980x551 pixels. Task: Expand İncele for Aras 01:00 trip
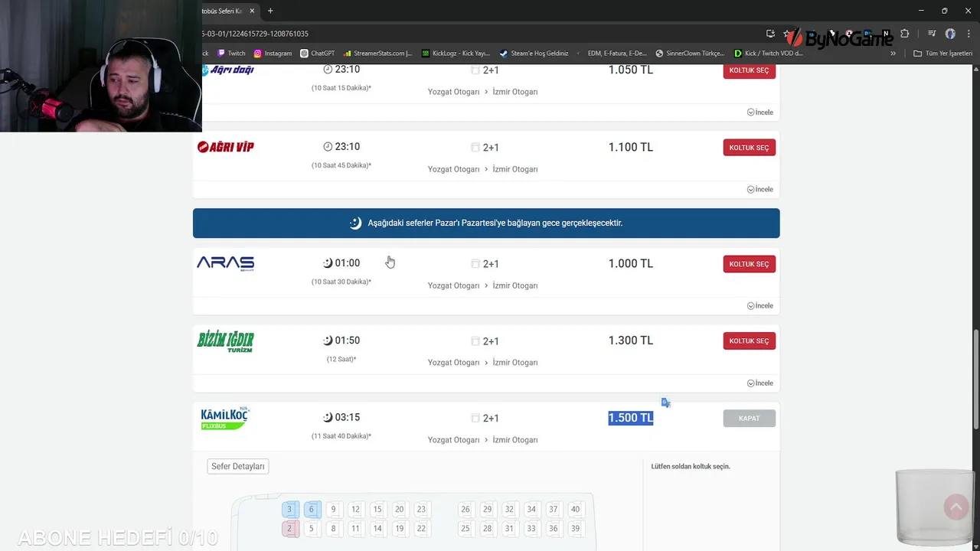click(x=759, y=305)
